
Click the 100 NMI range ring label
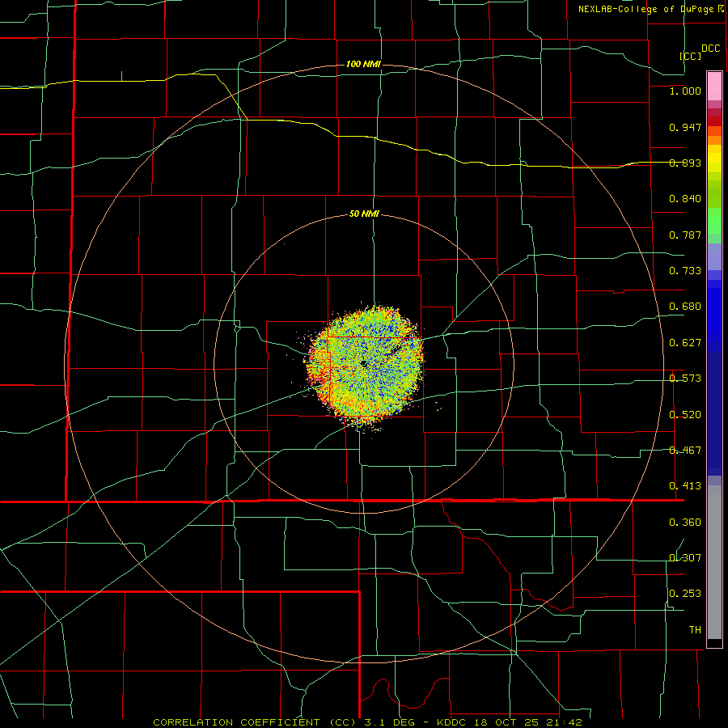pos(363,64)
